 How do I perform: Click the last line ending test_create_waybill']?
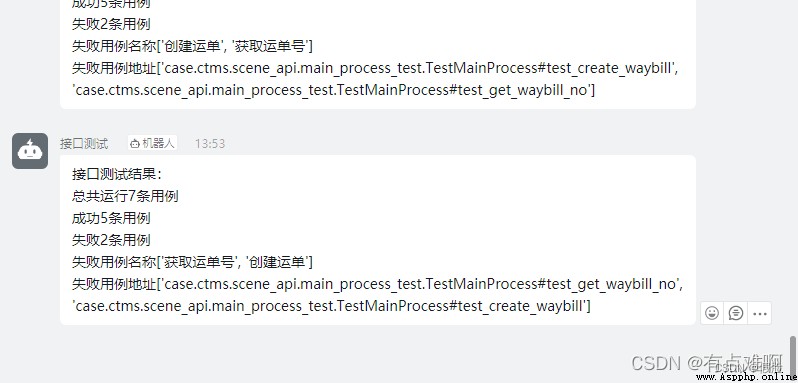(332, 306)
